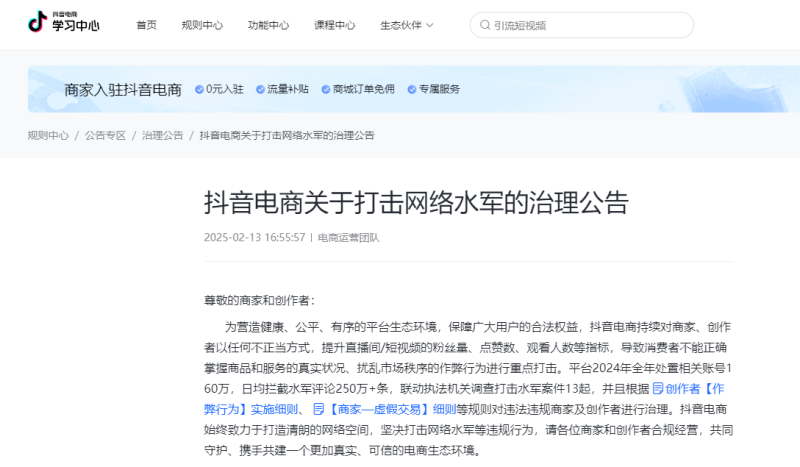800x467 pixels.
Task: Click the Douyin 学习中心 logo
Action: [64, 22]
